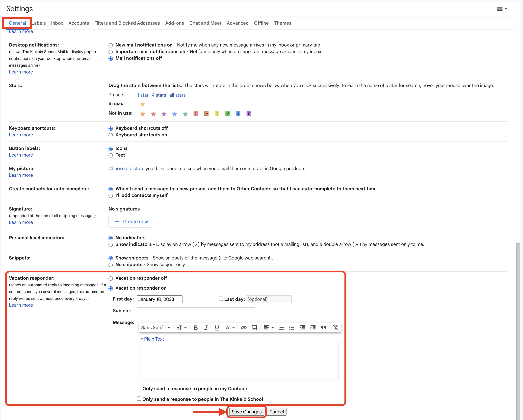Open the text alignment dropdown
Image resolution: width=523 pixels, height=420 pixels.
[x=268, y=328]
